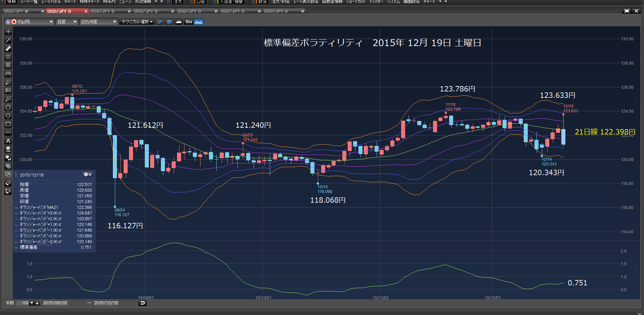The image size is (644, 315).
Task: Select the active red USD/JPY D tab
Action: coord(59,11)
